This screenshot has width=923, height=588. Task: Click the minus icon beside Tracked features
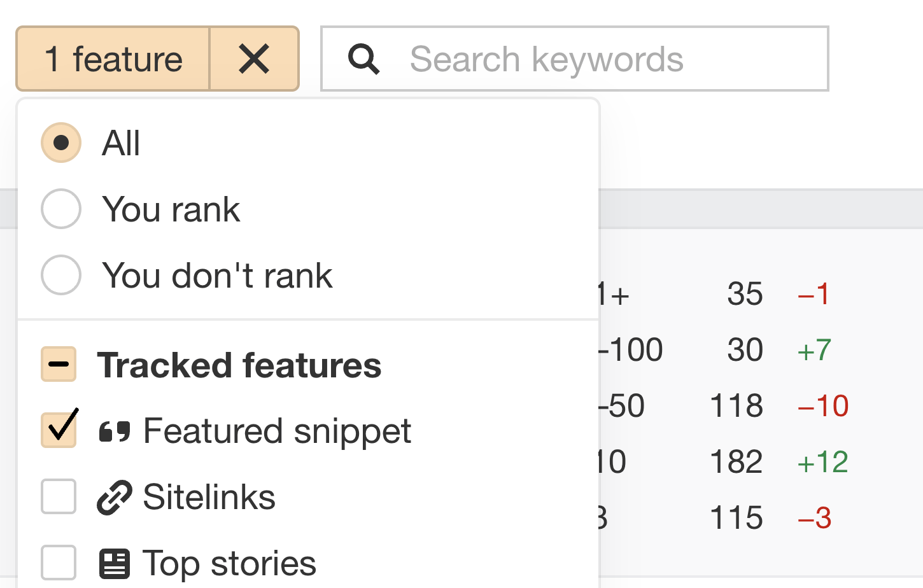click(x=58, y=364)
